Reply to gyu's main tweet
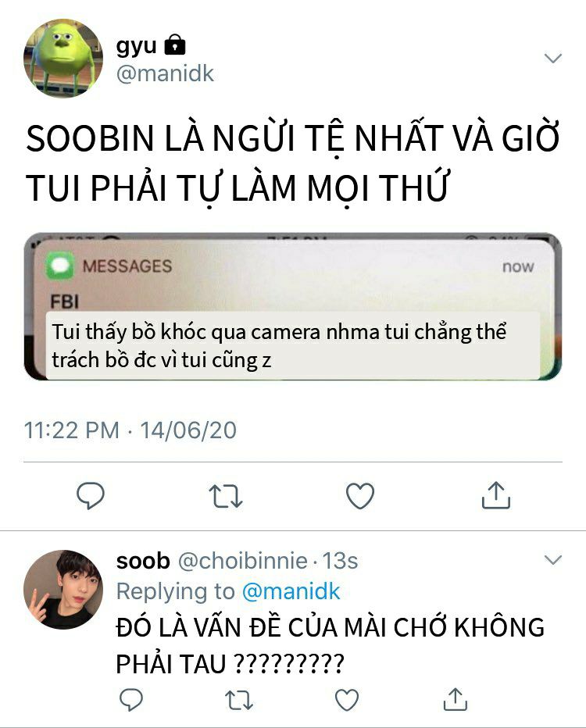 pyautogui.click(x=91, y=495)
